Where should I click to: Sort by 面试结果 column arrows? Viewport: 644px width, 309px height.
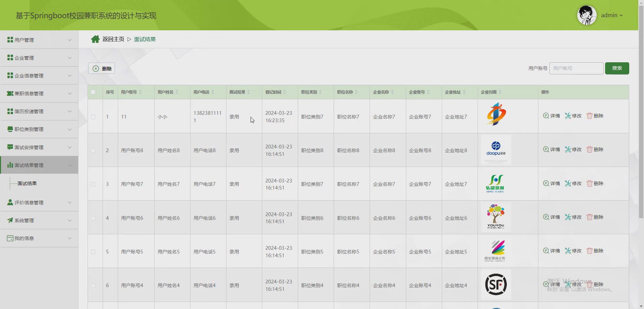click(249, 92)
